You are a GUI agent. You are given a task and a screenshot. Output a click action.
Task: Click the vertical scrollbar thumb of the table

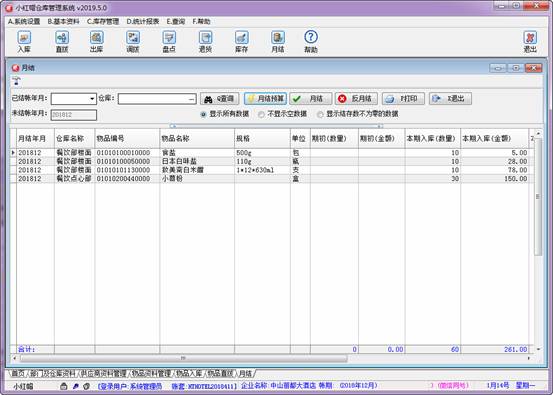pos(538,197)
